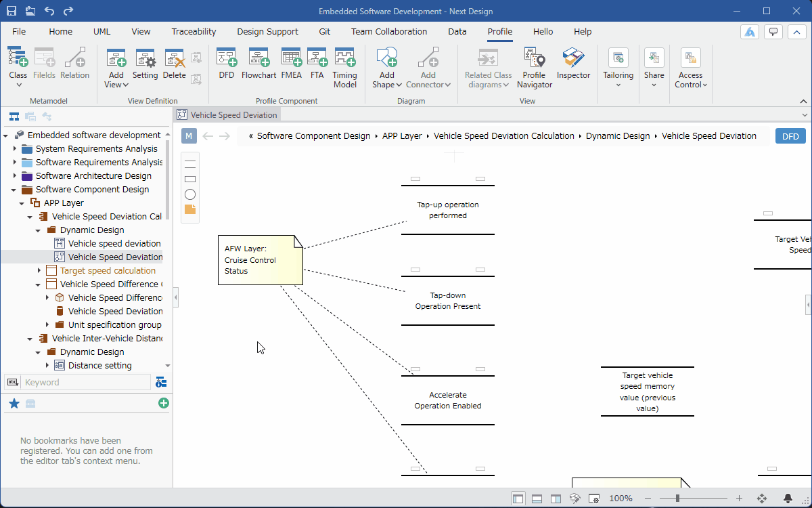The image size is (812, 508).
Task: Open view Setting tool
Action: [x=145, y=64]
